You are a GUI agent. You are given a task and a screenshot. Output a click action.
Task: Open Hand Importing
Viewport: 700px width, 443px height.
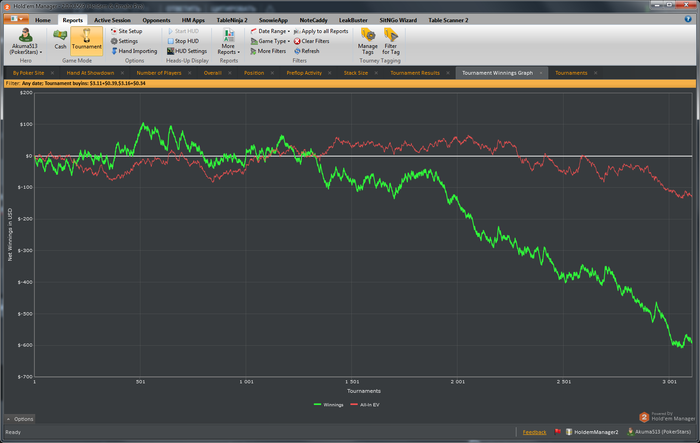pos(134,51)
